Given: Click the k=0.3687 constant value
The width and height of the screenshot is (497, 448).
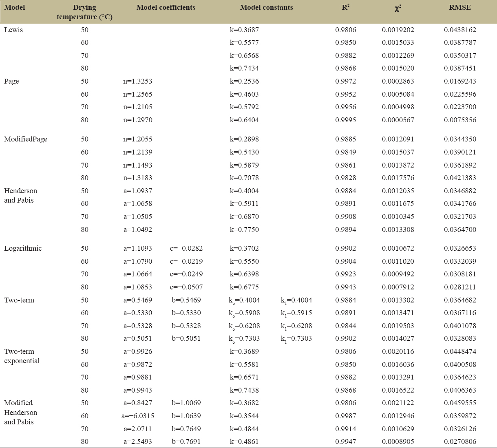Looking at the screenshot, I should point(244,30).
